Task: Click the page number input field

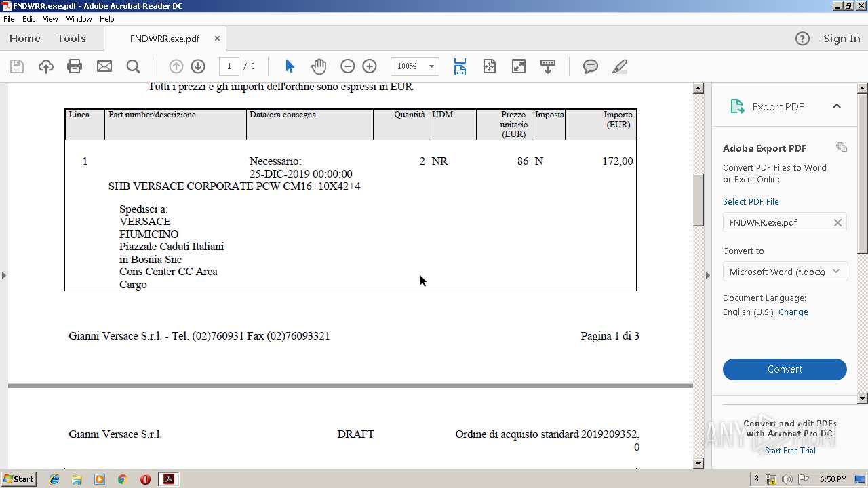Action: coord(229,66)
